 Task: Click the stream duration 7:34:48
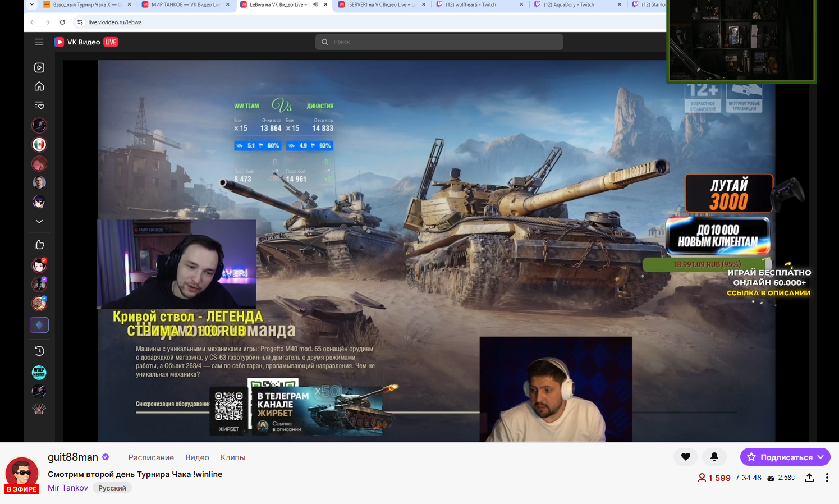click(748, 478)
